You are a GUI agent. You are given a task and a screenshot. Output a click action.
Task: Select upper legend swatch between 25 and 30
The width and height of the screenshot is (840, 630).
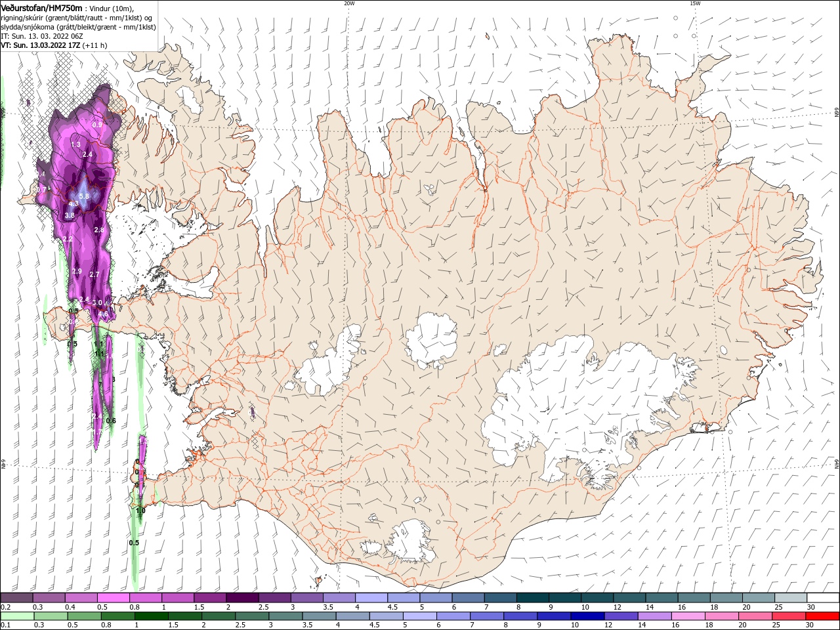pyautogui.click(x=789, y=598)
